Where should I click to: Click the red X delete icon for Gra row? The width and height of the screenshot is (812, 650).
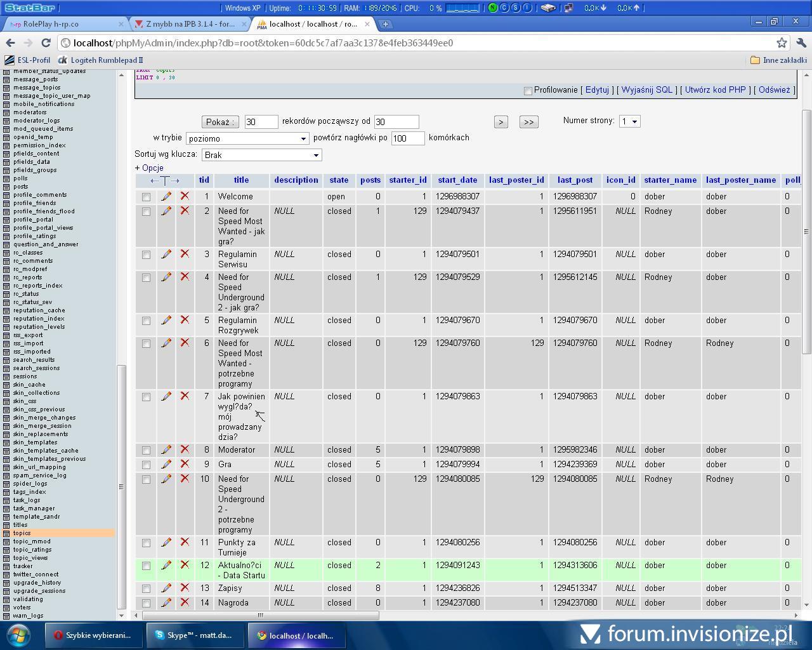tap(185, 464)
